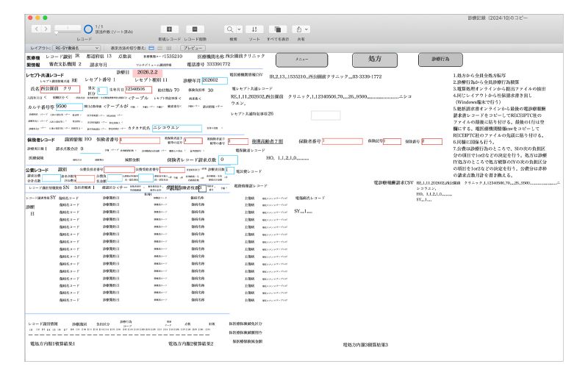Switch to table view icon
Image resolution: width=588 pixels, height=375 pixels.
click(168, 47)
